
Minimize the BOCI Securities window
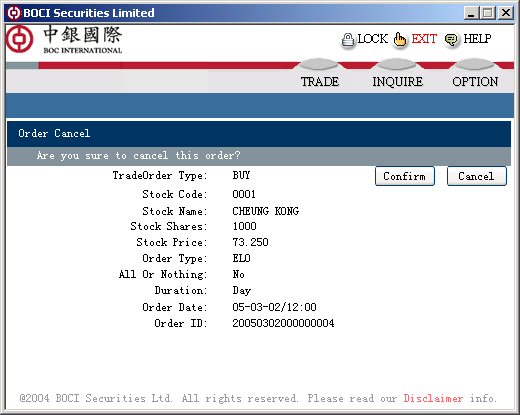471,13
